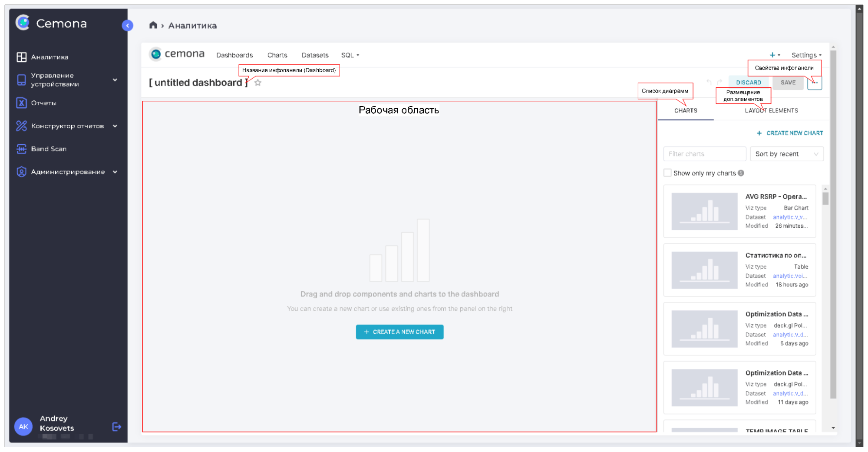Click the logout icon beside Andrey Kosovets
Screen dimensions: 868x452
[x=116, y=427]
